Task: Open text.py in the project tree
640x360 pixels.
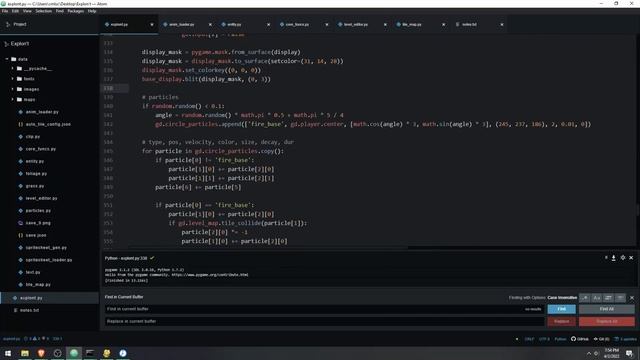Action: (x=33, y=272)
